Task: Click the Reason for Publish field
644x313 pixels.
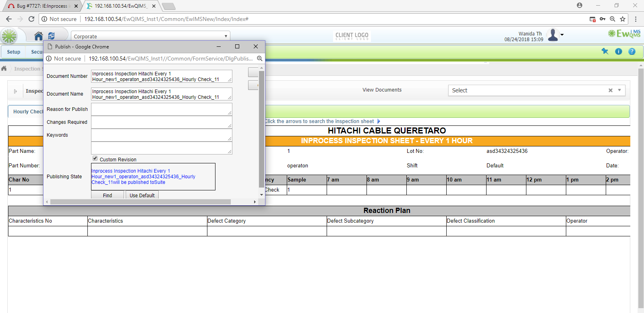Action: coord(162,109)
